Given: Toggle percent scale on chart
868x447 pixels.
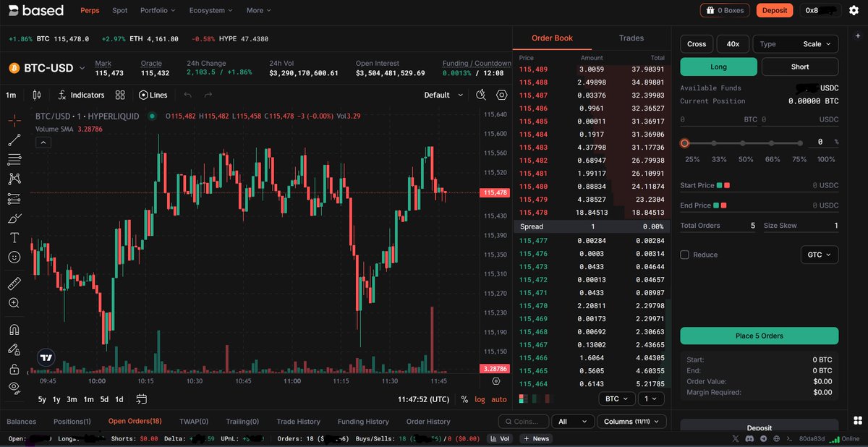Looking at the screenshot, I should tap(464, 399).
